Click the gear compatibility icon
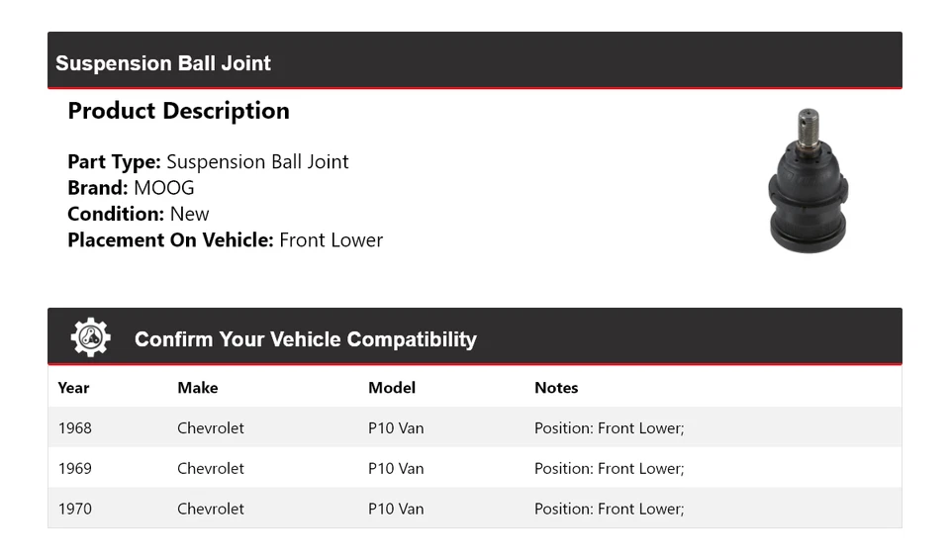 coord(90,337)
